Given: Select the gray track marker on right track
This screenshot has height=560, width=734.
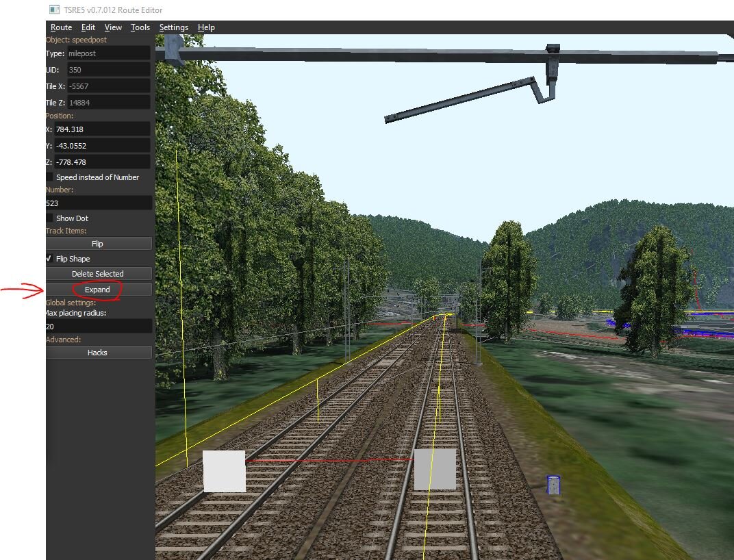Looking at the screenshot, I should coord(435,469).
